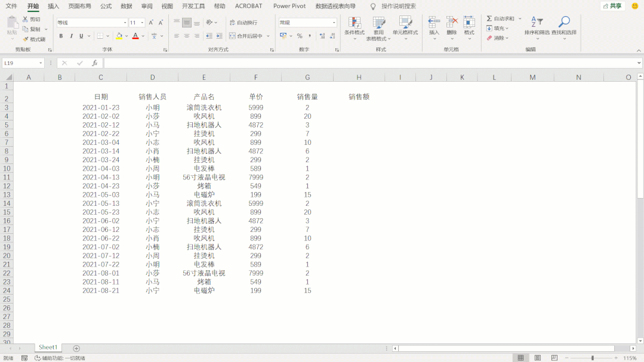The width and height of the screenshot is (644, 362).
Task: Open the File (文件) menu
Action: coord(11,6)
